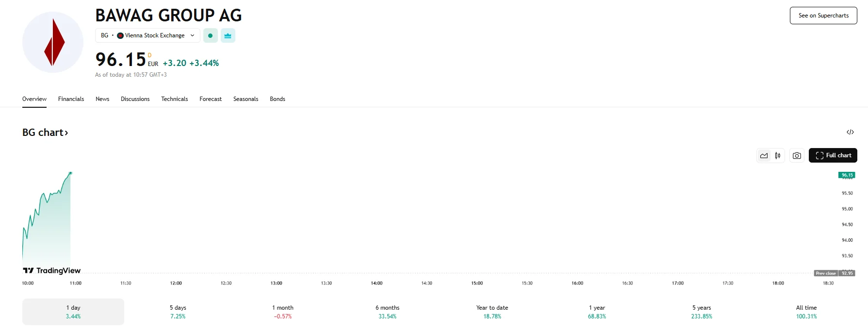Image resolution: width=868 pixels, height=332 pixels.
Task: Select the 5 days range
Action: (x=178, y=312)
